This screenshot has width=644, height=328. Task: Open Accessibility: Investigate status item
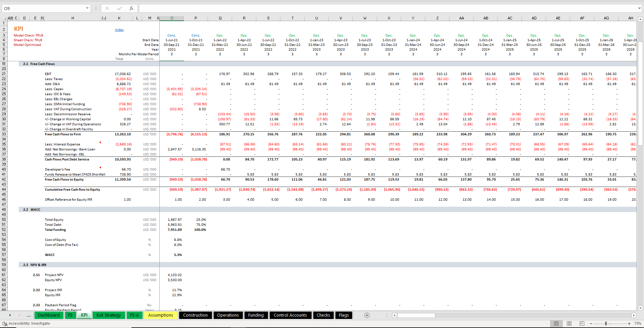[x=26, y=324]
